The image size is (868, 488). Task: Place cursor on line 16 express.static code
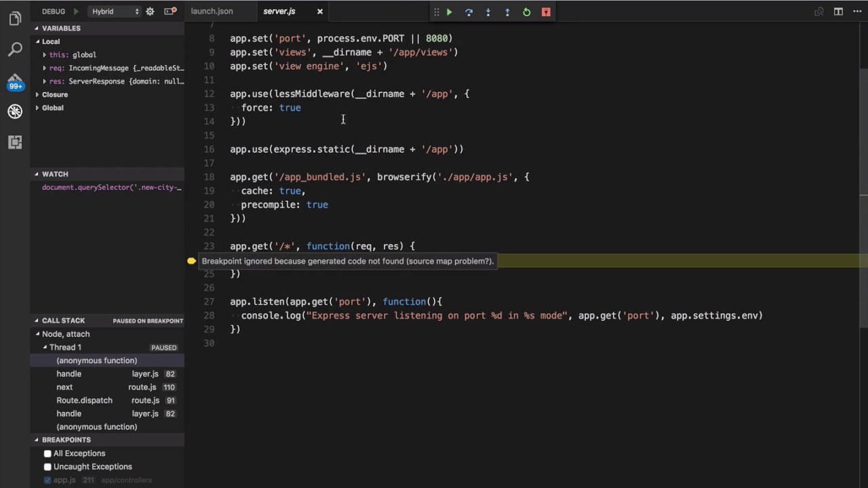pos(347,149)
